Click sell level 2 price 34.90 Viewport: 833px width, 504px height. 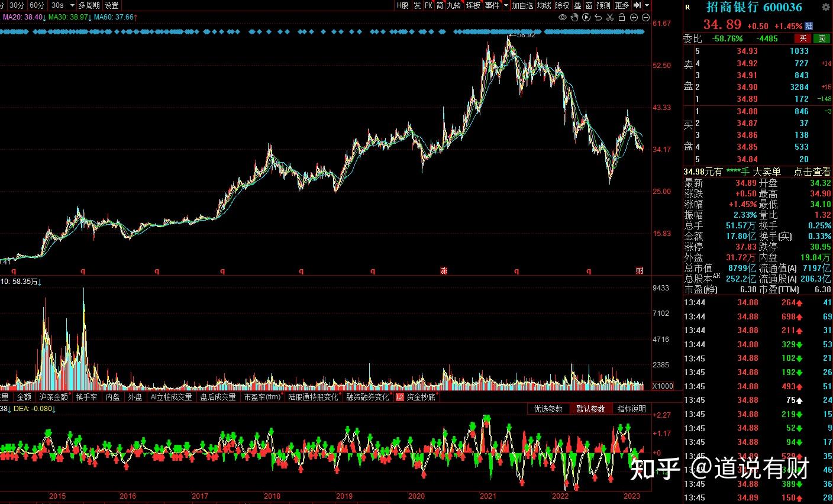[747, 87]
